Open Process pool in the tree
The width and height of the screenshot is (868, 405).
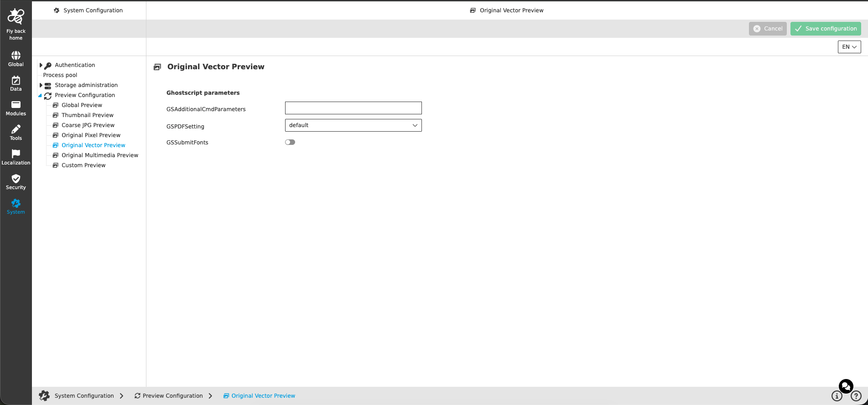(x=60, y=75)
